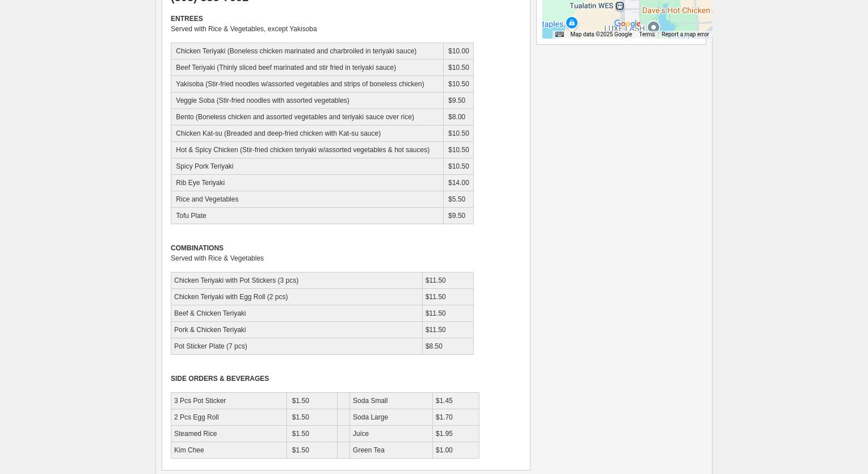Click the COMBINATIONS heading
This screenshot has width=868, height=474.
[x=197, y=248]
